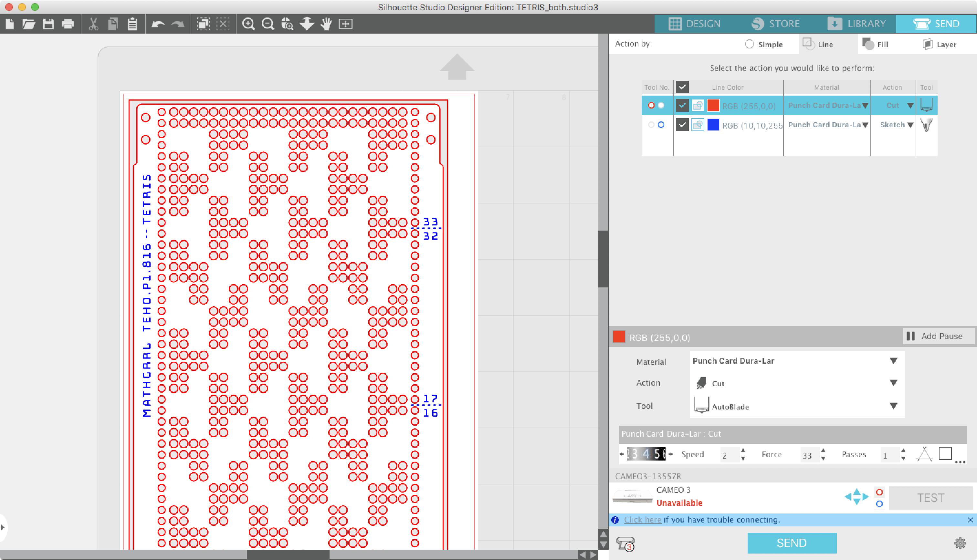Switch to the DESIGN tab
Image resolution: width=977 pixels, height=560 pixels.
695,24
